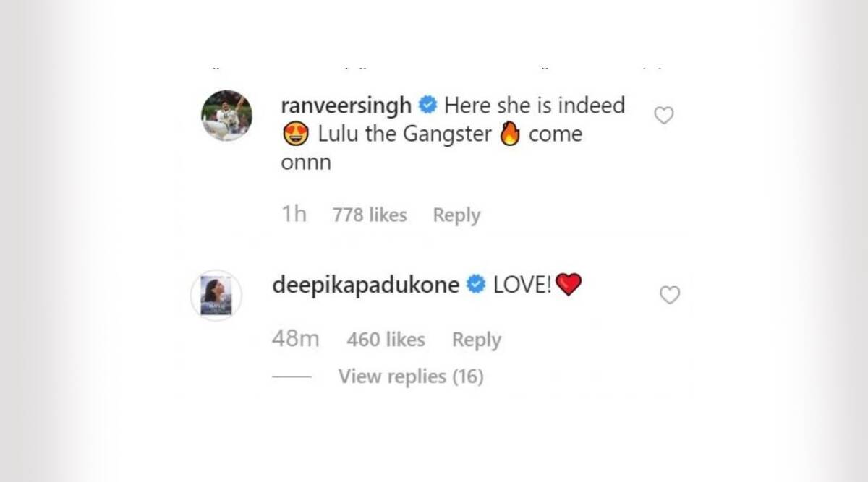Click the verified badge beside deepikapadukone
Viewport: 868px width, 482px height.
(x=476, y=285)
